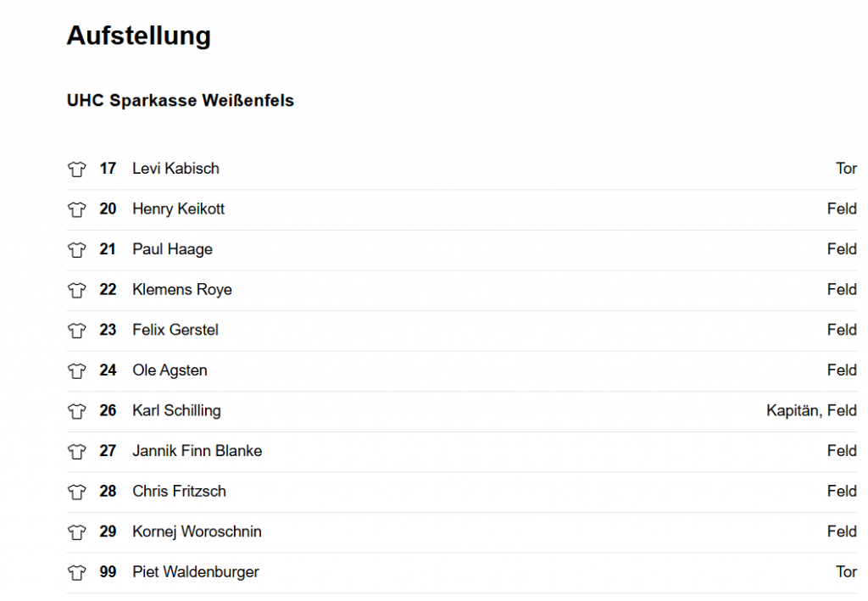The image size is (868, 601).
Task: Click the jersey icon for Felix Gerstel
Action: (x=77, y=331)
